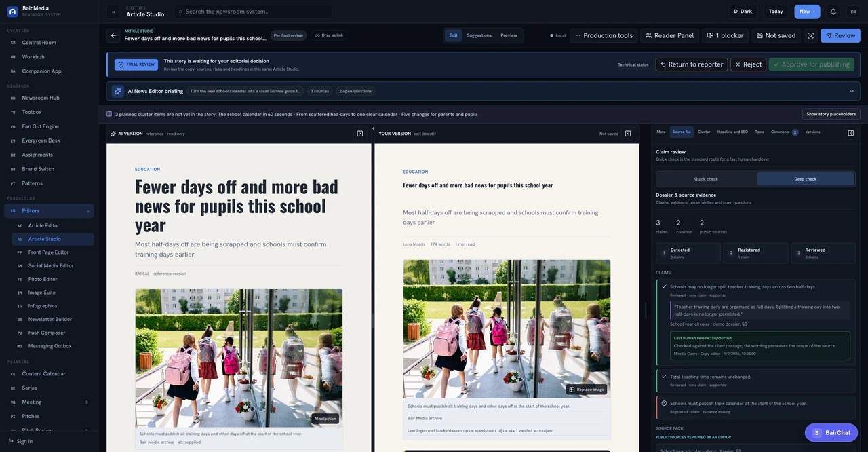Expand the AI News Editor briefing chevron
868x452 pixels.
852,91
